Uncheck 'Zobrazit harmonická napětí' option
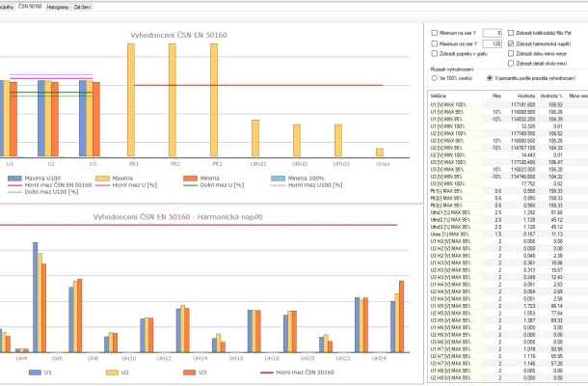The image size is (588, 386). point(509,43)
